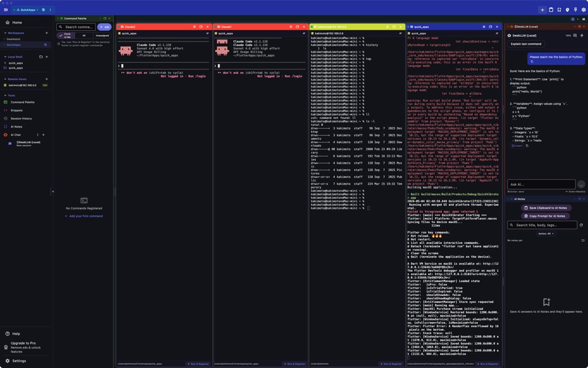Click the sparkle icon in the DeskLLM chat header
Screen dimensions: 588x368
coord(582,35)
